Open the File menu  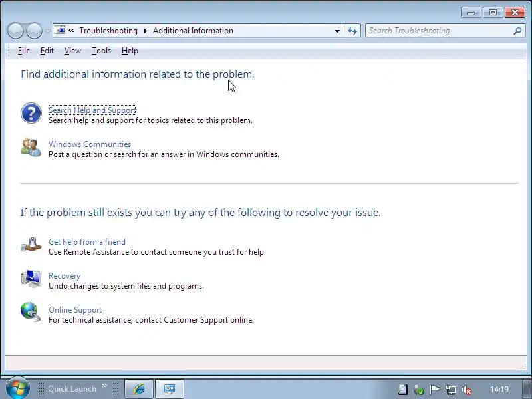point(24,51)
